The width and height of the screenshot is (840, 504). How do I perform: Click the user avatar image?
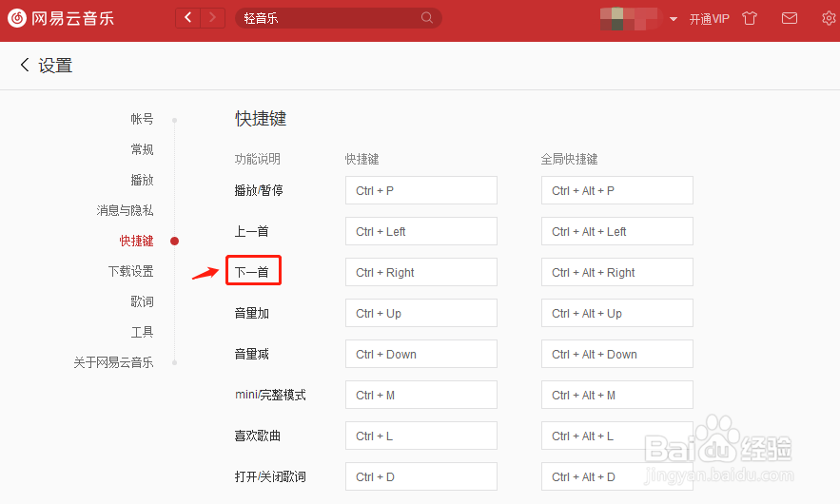coord(629,19)
